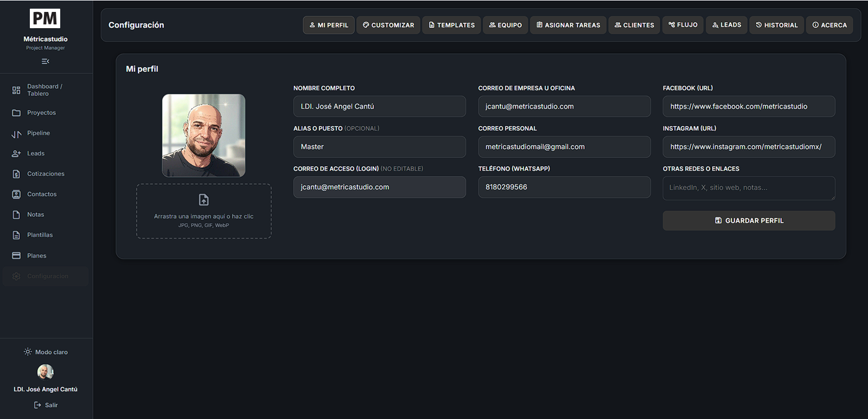
Task: Edit the Facebook URL field
Action: pyautogui.click(x=749, y=106)
